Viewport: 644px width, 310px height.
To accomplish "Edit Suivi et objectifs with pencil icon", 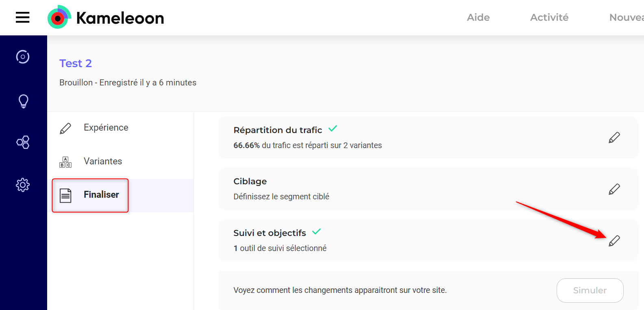I will 614,241.
